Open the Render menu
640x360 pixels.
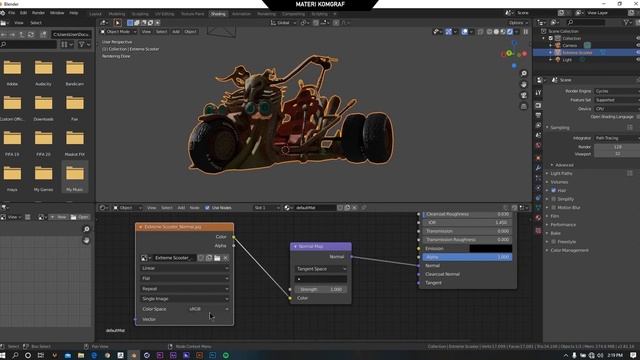point(38,13)
